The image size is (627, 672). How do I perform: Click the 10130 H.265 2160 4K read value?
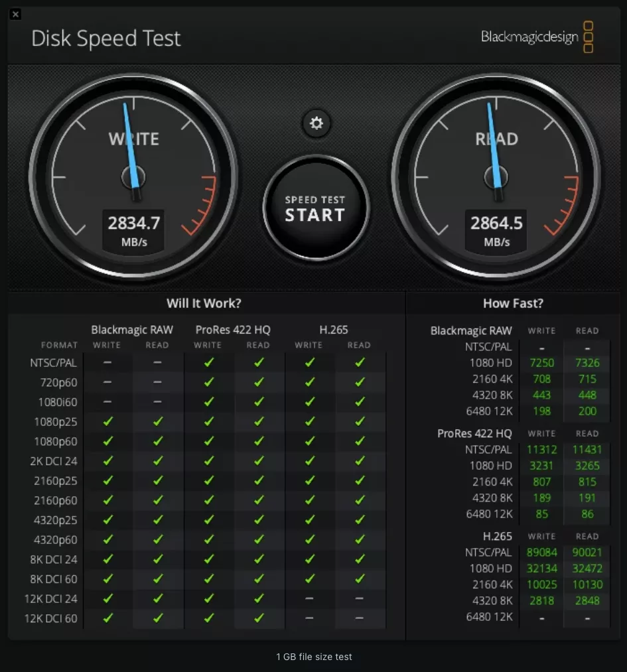pos(587,584)
